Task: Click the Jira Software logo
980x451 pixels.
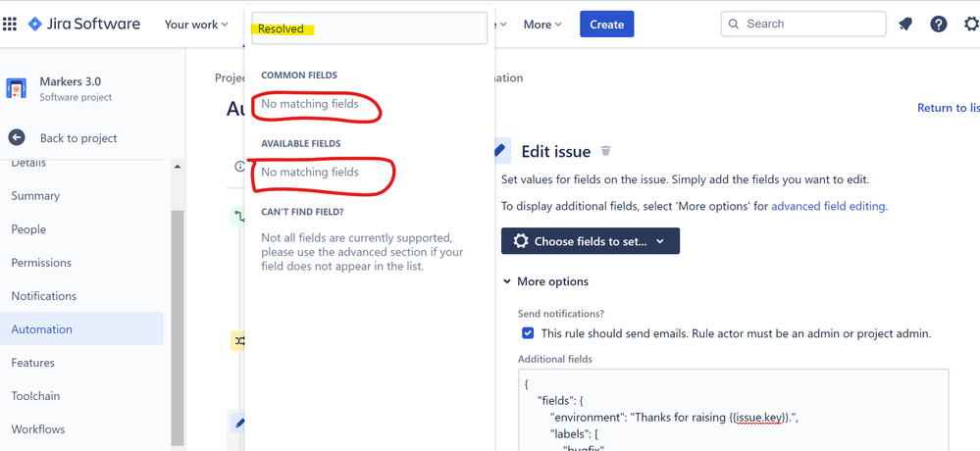Action: (x=84, y=25)
